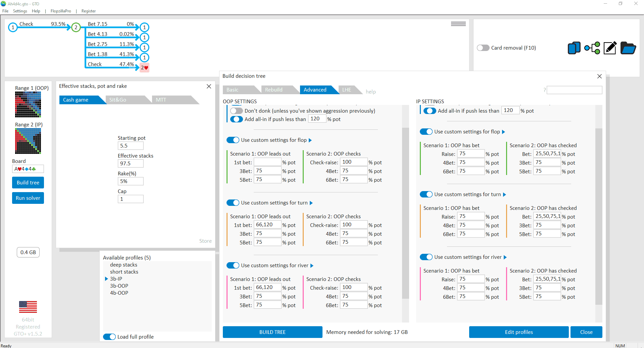Click the edit pencil icon

(610, 48)
